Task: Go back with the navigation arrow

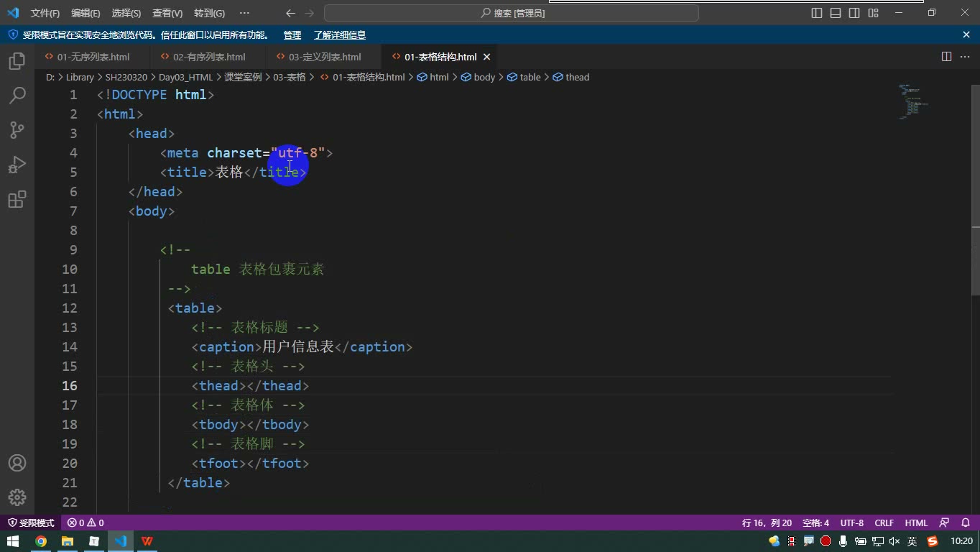Action: tap(290, 13)
